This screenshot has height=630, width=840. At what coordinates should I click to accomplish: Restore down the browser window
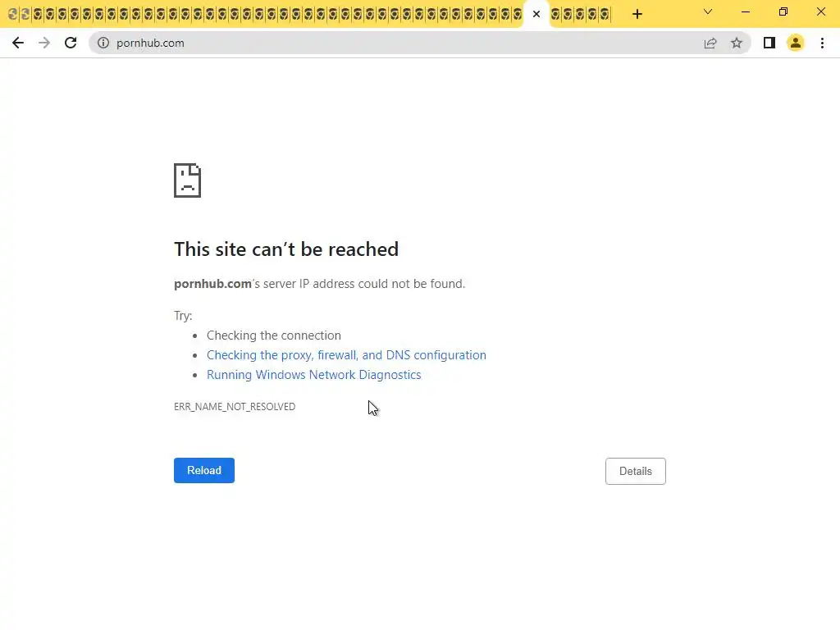tap(783, 11)
